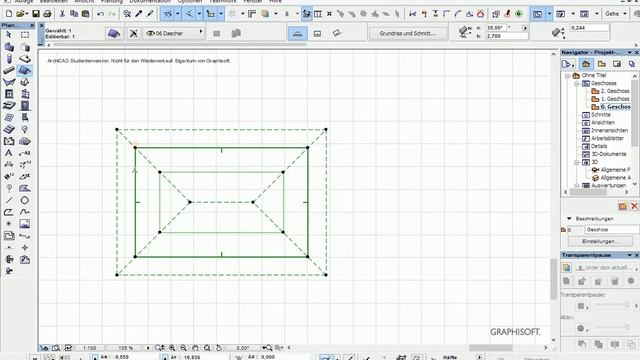Open the Dokumentation menu
The image size is (640, 360).
[150, 2]
